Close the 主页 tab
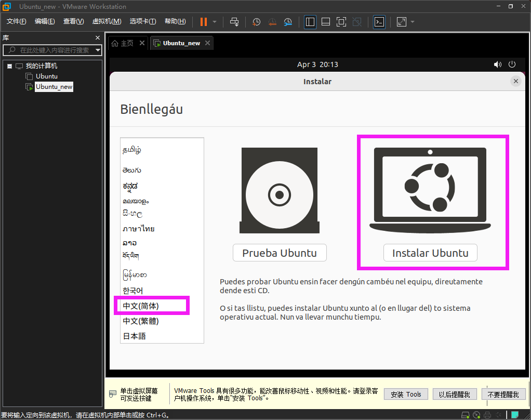 [142, 43]
